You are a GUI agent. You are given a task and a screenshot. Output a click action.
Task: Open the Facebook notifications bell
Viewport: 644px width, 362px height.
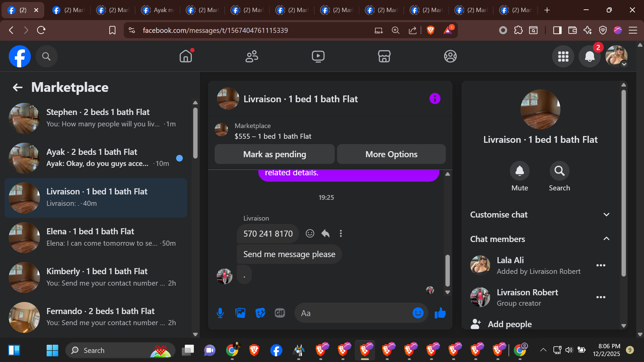(x=590, y=56)
